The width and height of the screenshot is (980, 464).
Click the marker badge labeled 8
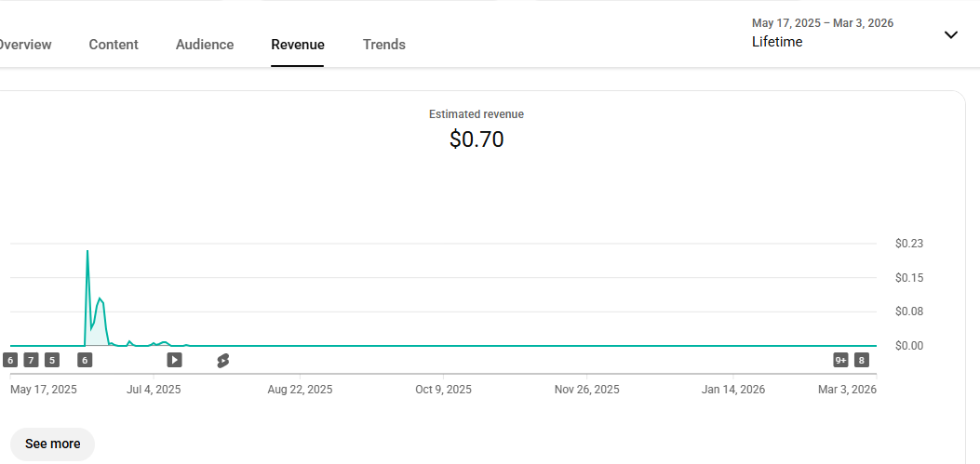point(862,360)
